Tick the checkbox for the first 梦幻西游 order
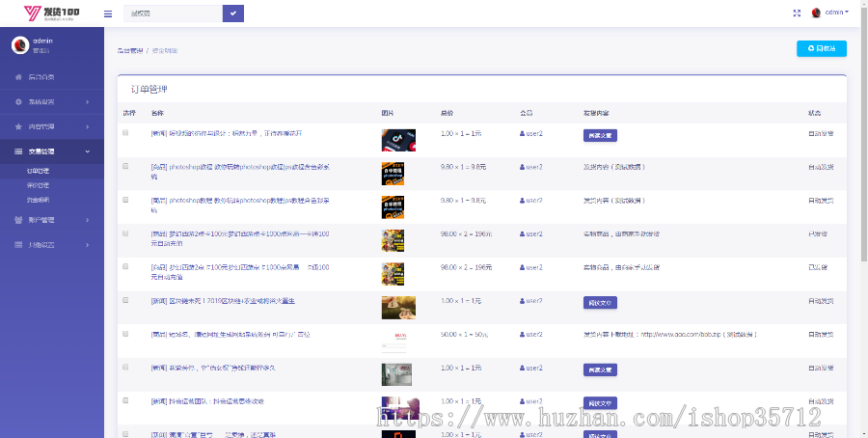 pyautogui.click(x=125, y=233)
